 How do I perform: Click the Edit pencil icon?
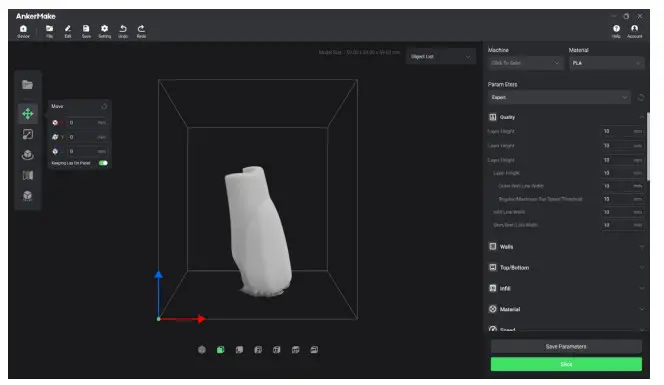(x=68, y=31)
